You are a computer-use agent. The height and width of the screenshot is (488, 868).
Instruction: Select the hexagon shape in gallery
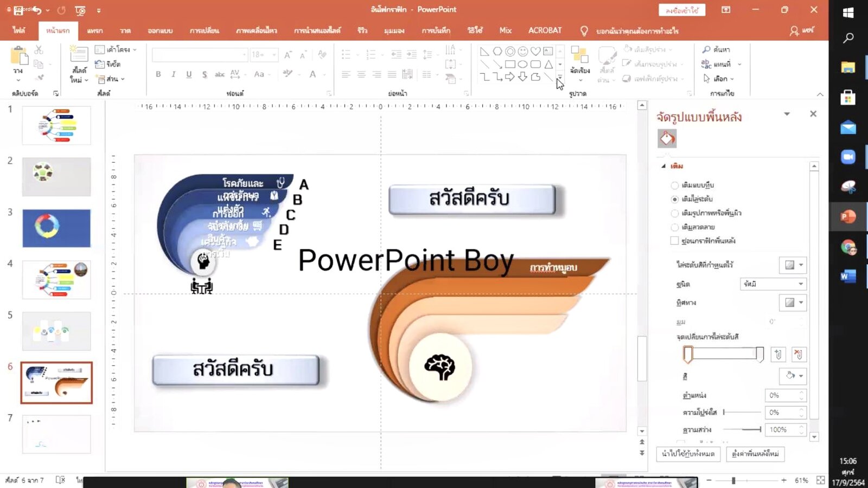(497, 52)
